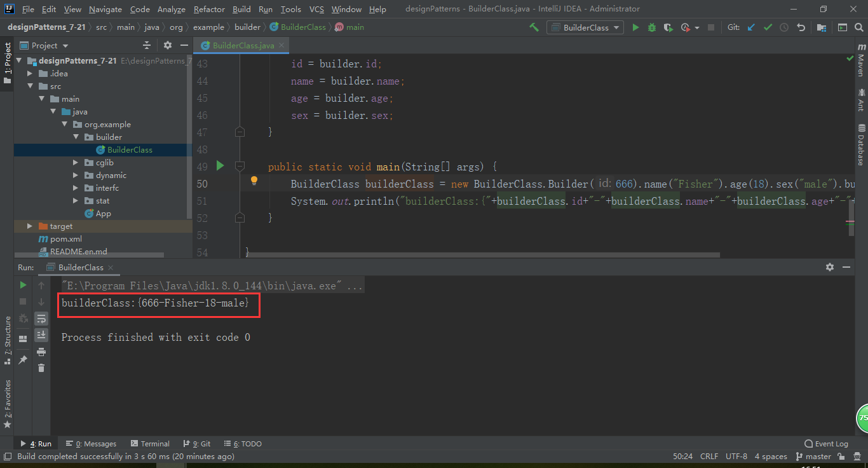Collapse the src folder
This screenshot has height=468, width=868.
coord(30,86)
